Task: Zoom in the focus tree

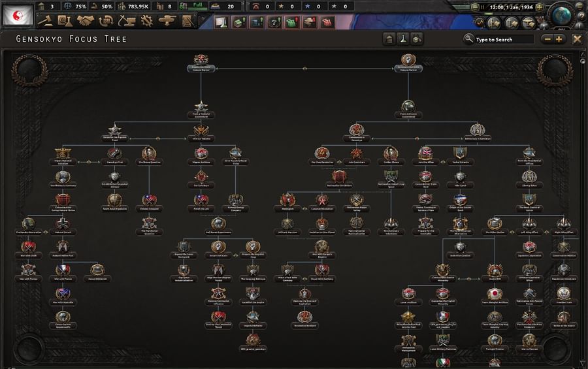Action: point(559,39)
